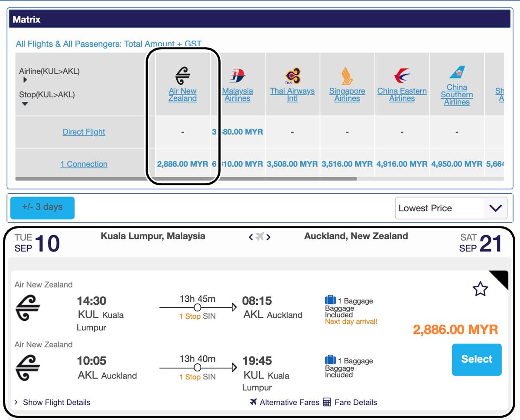Click the blue Select button
The height and width of the screenshot is (420, 520).
pyautogui.click(x=477, y=359)
